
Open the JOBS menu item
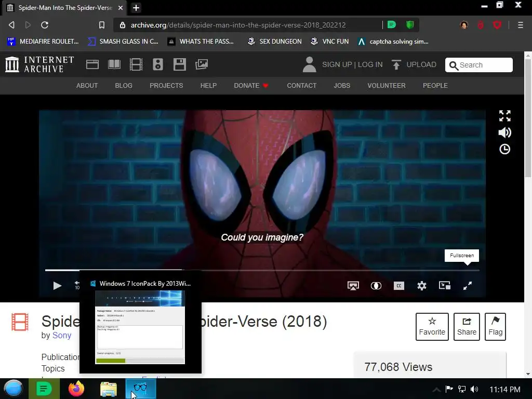coord(342,86)
